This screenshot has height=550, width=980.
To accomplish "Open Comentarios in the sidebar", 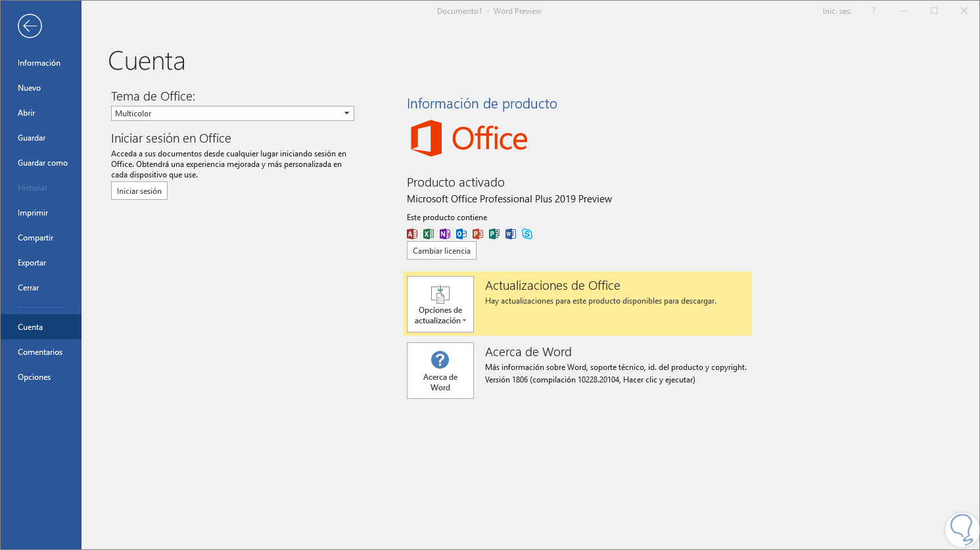I will click(40, 352).
